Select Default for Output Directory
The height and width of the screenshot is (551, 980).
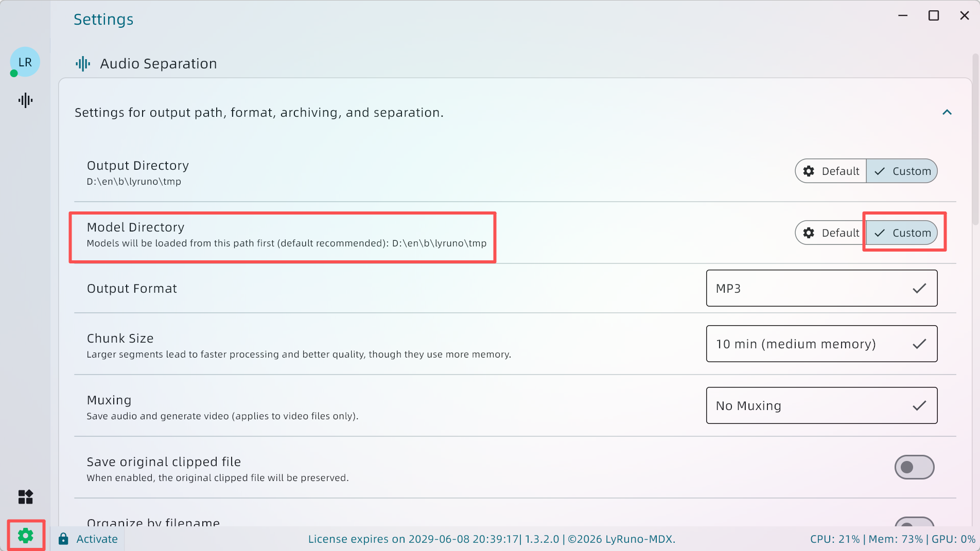(x=831, y=171)
